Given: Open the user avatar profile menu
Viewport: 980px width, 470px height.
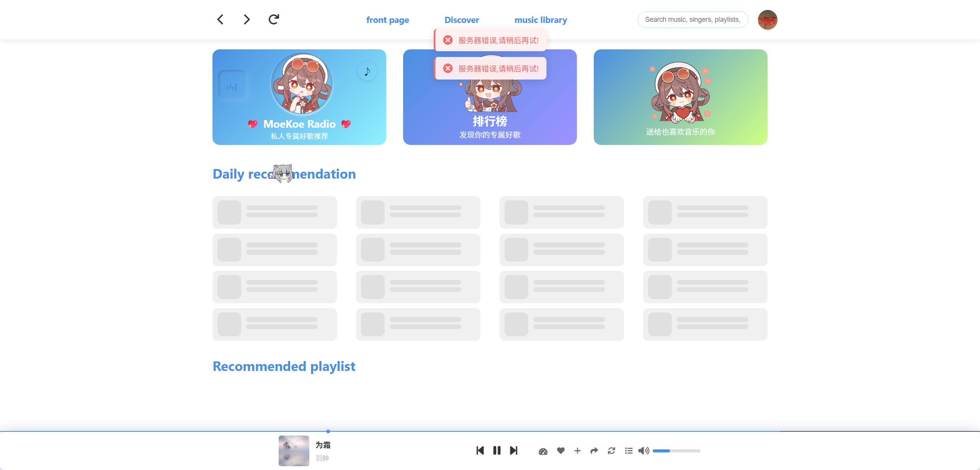Looking at the screenshot, I should point(768,20).
